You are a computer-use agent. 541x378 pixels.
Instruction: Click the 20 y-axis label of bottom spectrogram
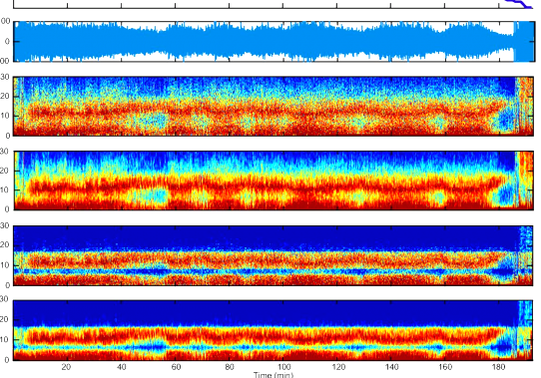tap(5, 320)
